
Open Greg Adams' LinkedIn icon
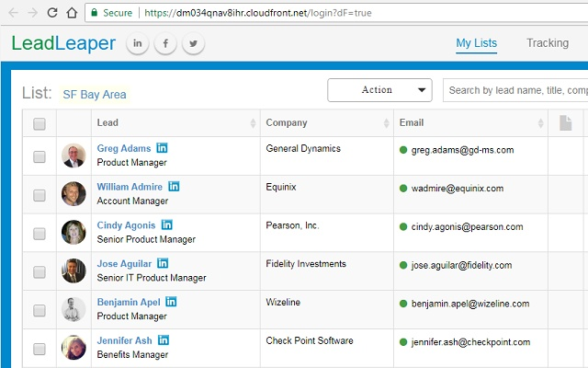coord(162,148)
